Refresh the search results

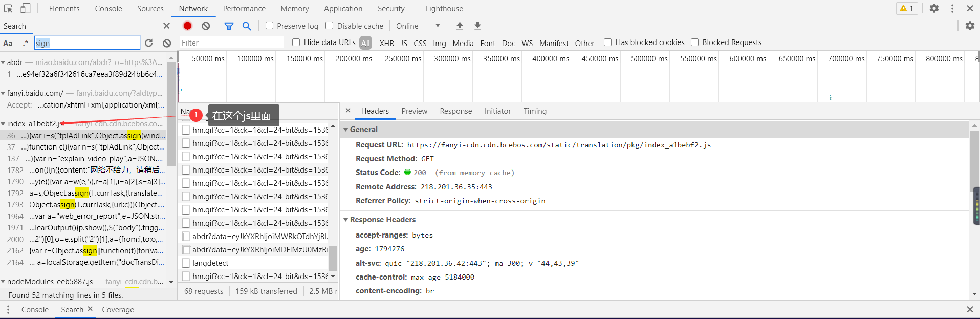(x=149, y=43)
